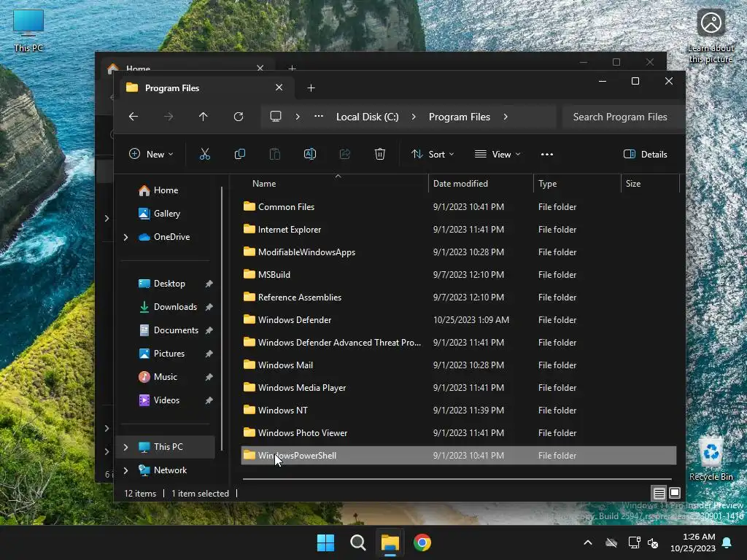This screenshot has width=747, height=560.
Task: Open the This PC desktop icon
Action: pyautogui.click(x=28, y=31)
